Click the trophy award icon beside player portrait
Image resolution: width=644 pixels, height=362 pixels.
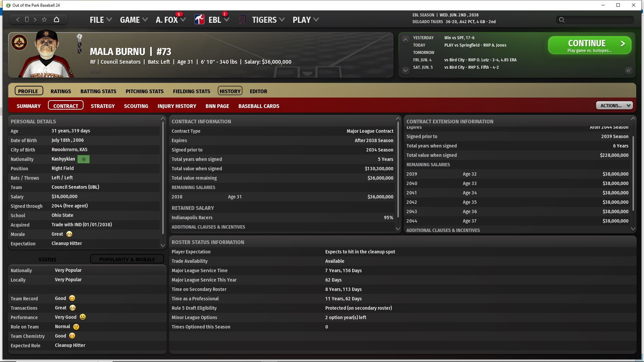tap(79, 44)
